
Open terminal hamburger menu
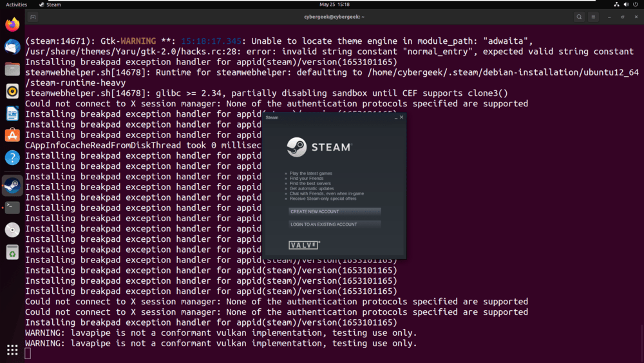(593, 17)
